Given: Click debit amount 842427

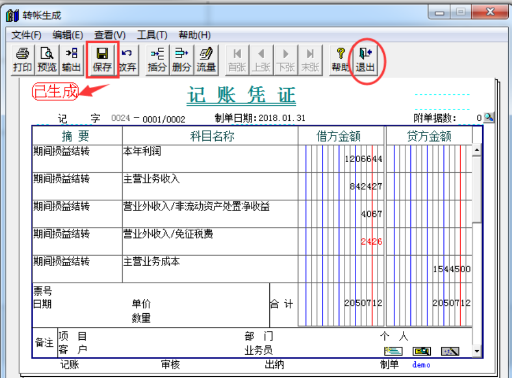Looking at the screenshot, I should 366,186.
